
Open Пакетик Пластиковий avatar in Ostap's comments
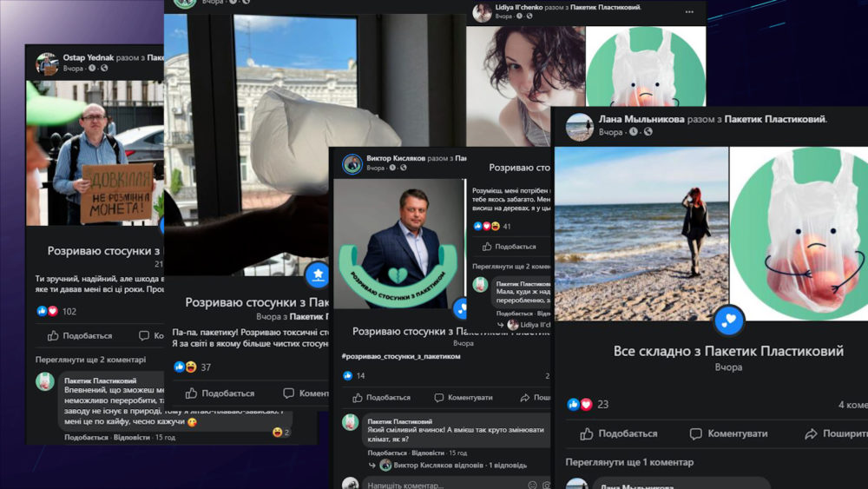click(45, 381)
